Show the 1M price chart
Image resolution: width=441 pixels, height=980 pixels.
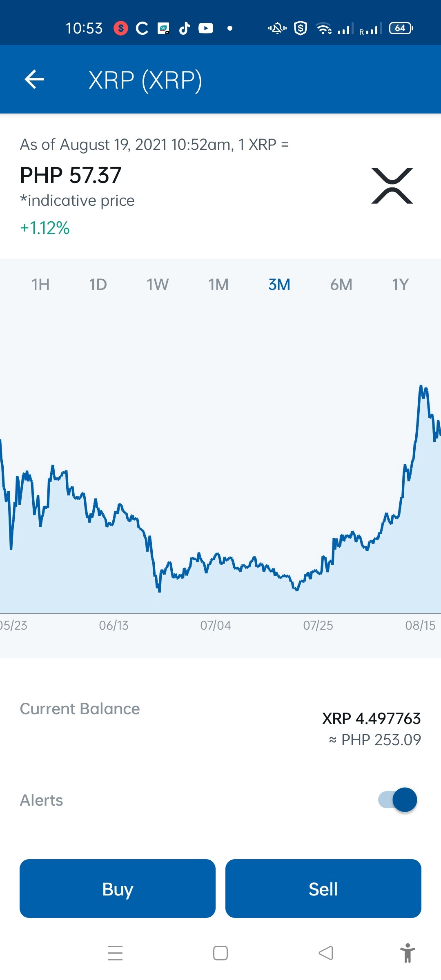pos(218,284)
